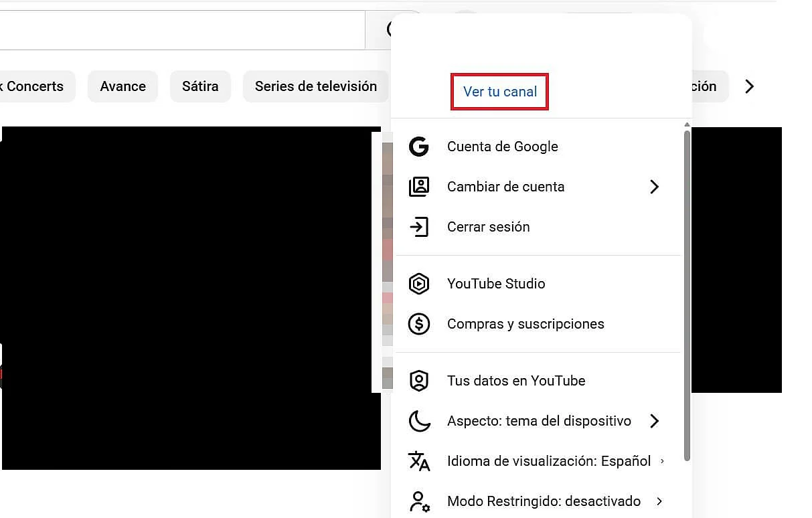Select the Avance filter chip
812x518 pixels.
(123, 86)
